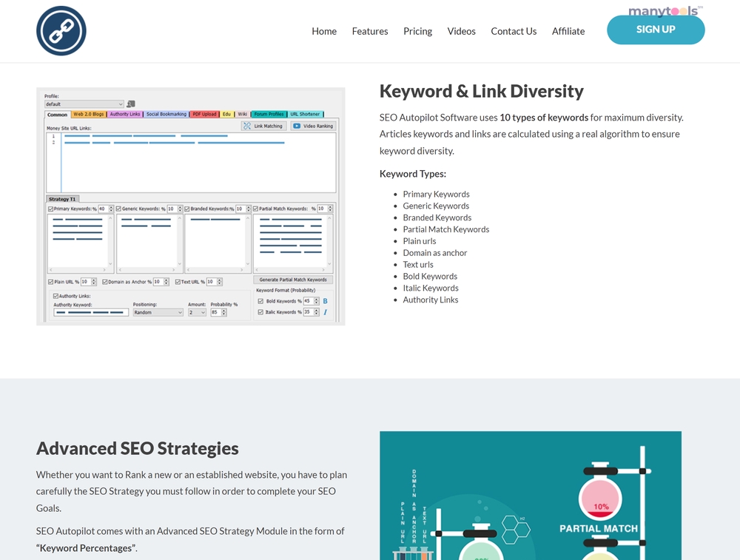Switch to the Web 2.0 Blogs tab
This screenshot has width=740, height=560.
pos(89,114)
